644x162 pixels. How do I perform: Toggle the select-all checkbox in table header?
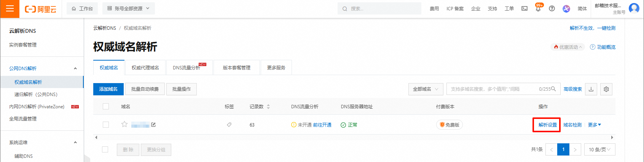point(106,106)
